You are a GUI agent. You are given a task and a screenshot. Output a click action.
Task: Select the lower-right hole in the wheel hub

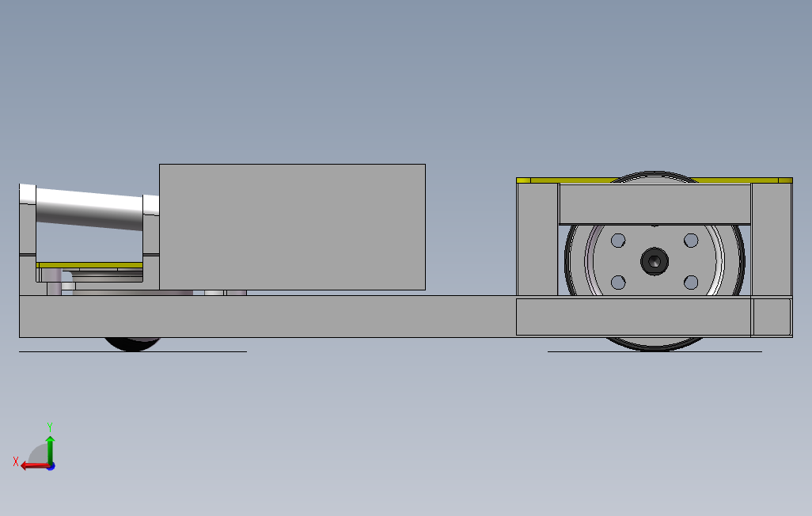[x=691, y=283]
